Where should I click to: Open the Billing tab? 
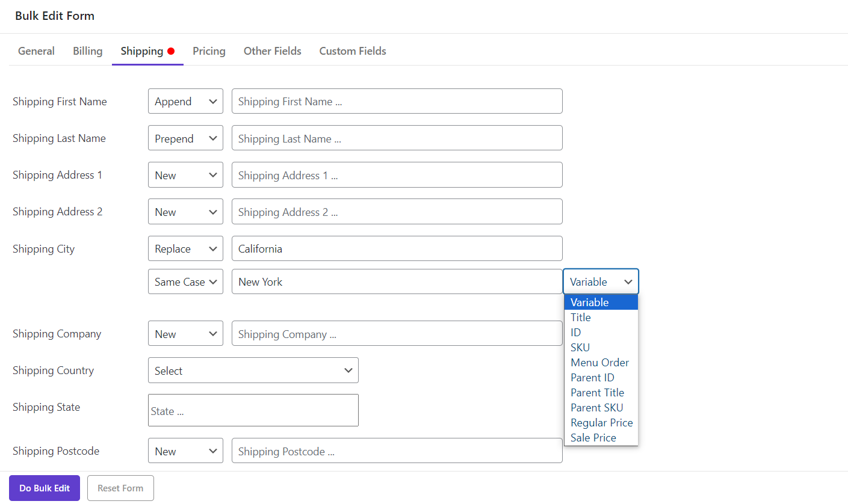[x=87, y=51]
